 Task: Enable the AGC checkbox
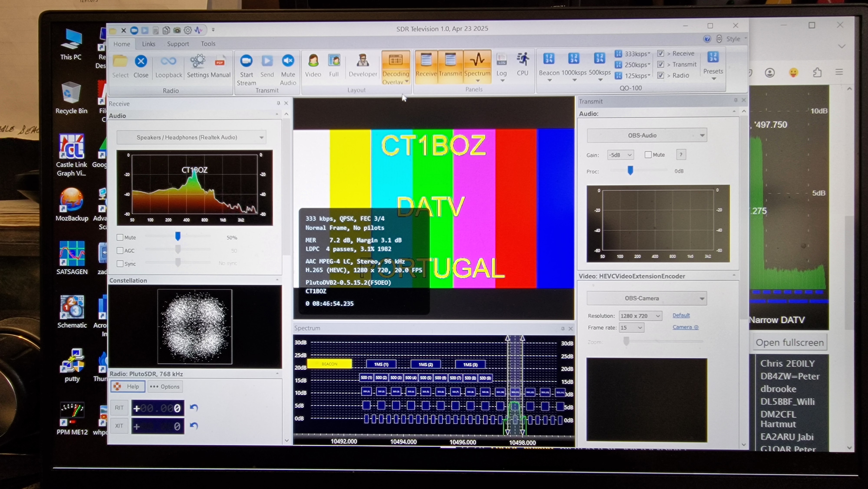click(x=120, y=251)
